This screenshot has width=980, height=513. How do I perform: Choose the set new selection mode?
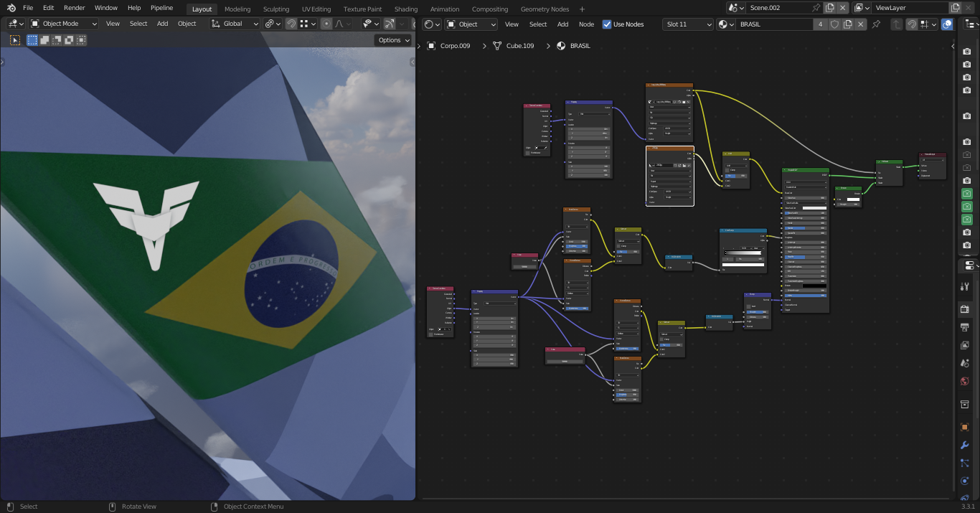coord(32,40)
